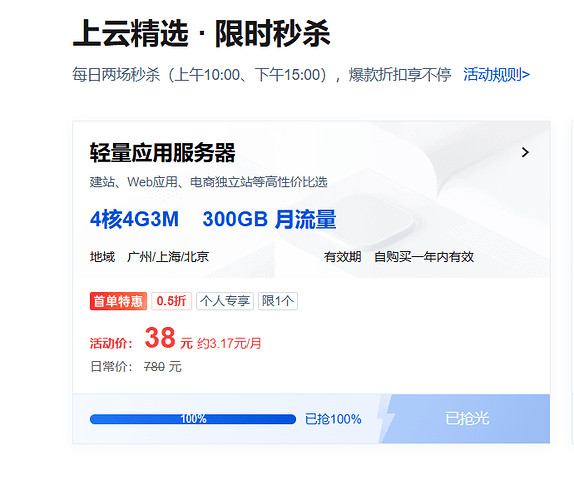Click the 约3.17元/月 monthly price text
The height and width of the screenshot is (500, 574).
[x=229, y=343]
